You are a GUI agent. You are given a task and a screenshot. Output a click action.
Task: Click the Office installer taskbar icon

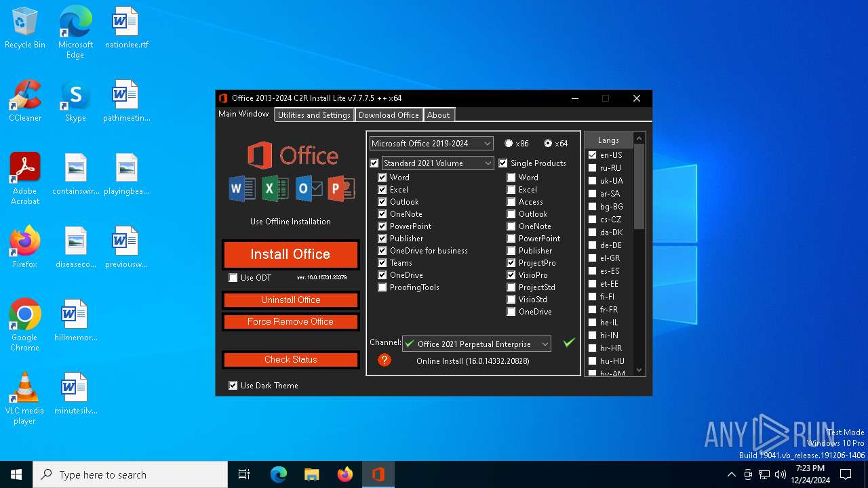click(378, 474)
